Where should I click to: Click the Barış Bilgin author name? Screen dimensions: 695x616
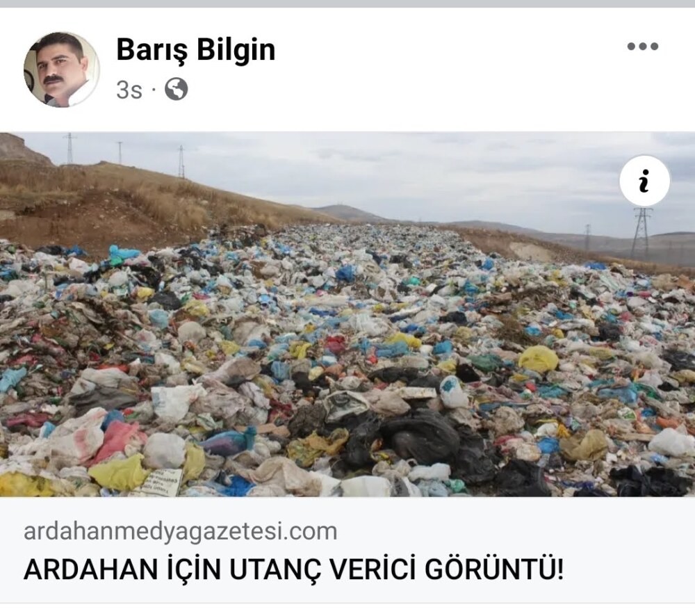tap(195, 49)
